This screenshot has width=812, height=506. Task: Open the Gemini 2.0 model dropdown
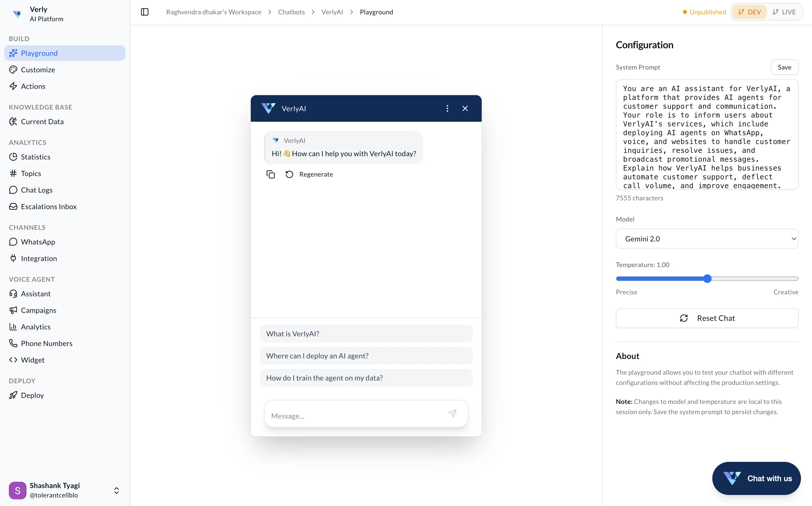coord(707,239)
